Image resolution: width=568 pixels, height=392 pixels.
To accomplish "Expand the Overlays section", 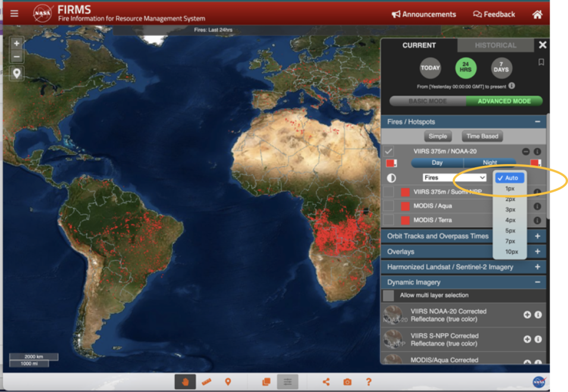I will pos(538,252).
